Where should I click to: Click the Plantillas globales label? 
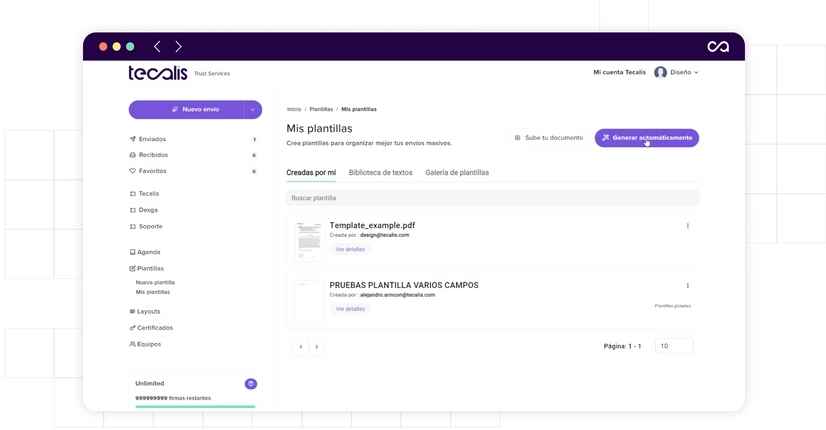coord(672,306)
